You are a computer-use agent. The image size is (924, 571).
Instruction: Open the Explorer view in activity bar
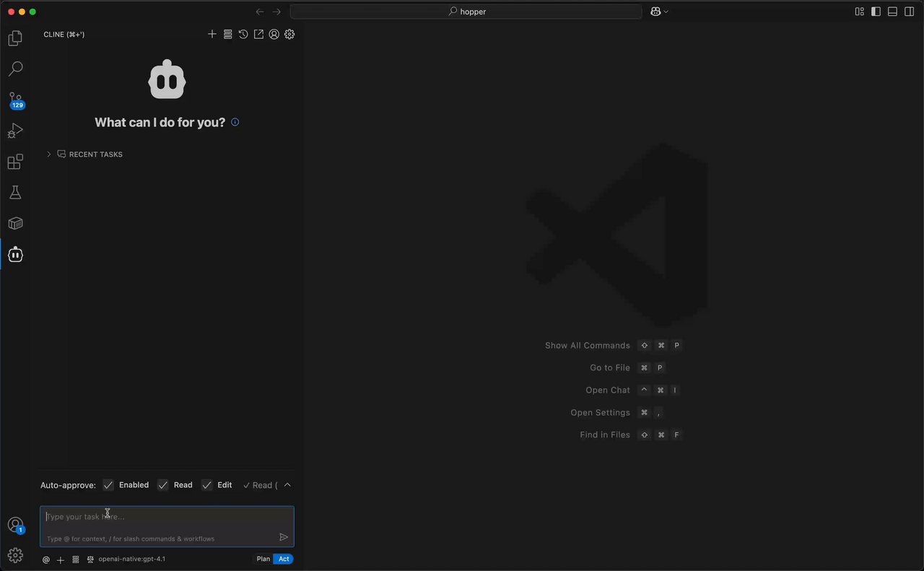pos(15,38)
